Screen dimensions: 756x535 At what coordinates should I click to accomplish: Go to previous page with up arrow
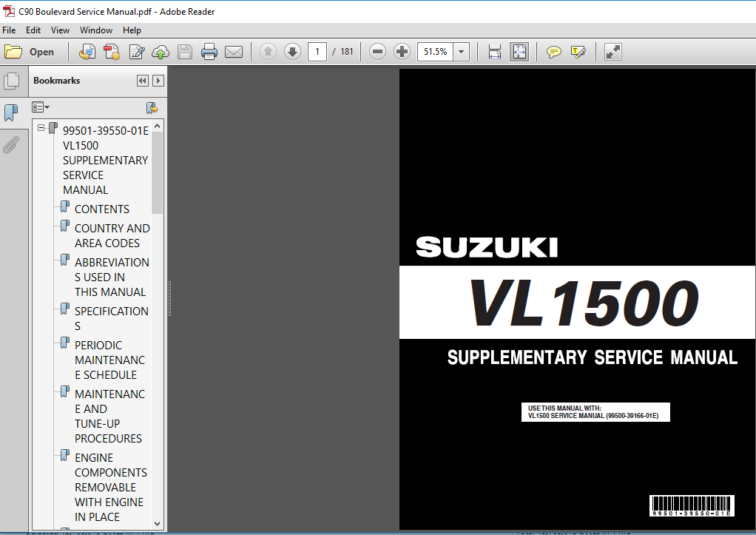(x=268, y=52)
